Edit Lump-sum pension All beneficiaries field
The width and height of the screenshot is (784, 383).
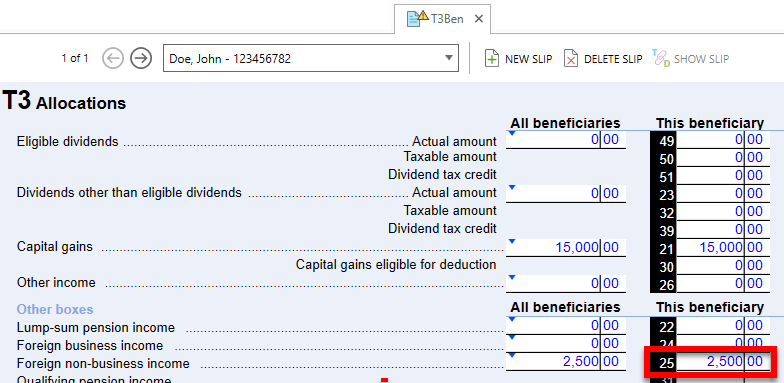(x=566, y=326)
